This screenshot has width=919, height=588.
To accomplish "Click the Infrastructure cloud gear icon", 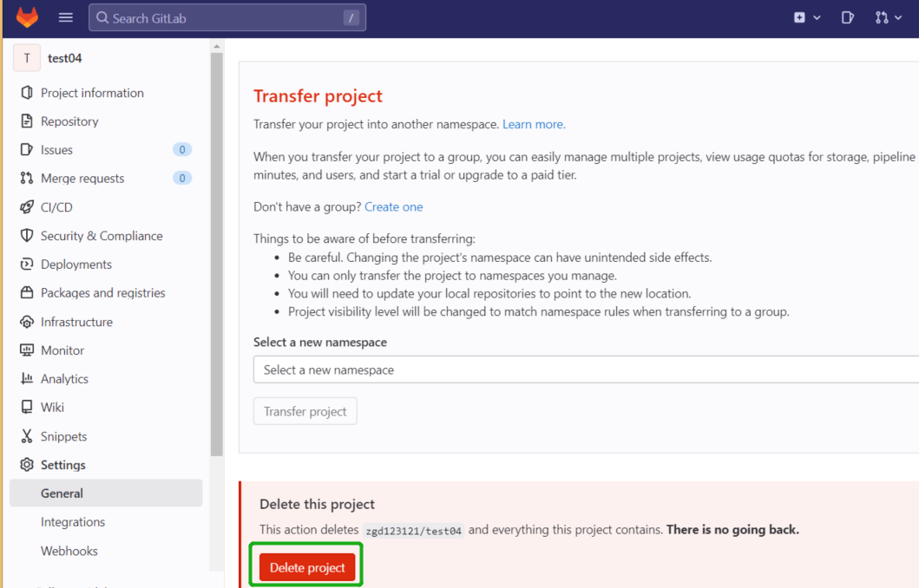I will point(26,322).
